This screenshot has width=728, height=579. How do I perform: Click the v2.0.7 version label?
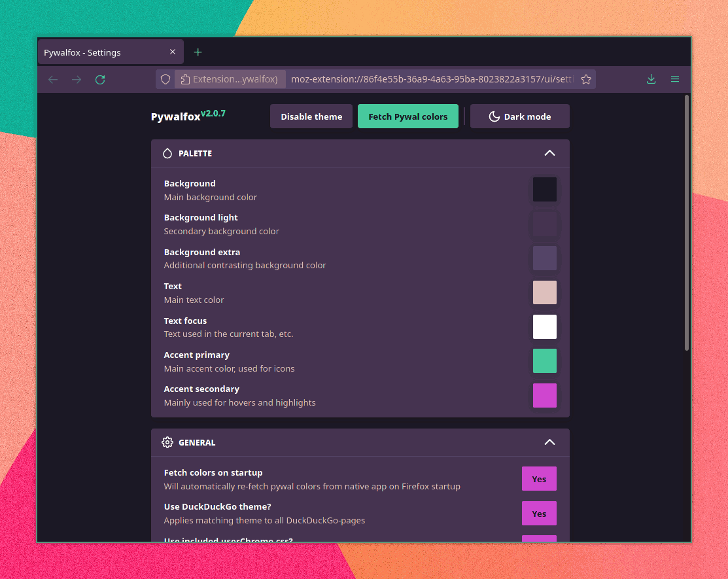tap(213, 113)
